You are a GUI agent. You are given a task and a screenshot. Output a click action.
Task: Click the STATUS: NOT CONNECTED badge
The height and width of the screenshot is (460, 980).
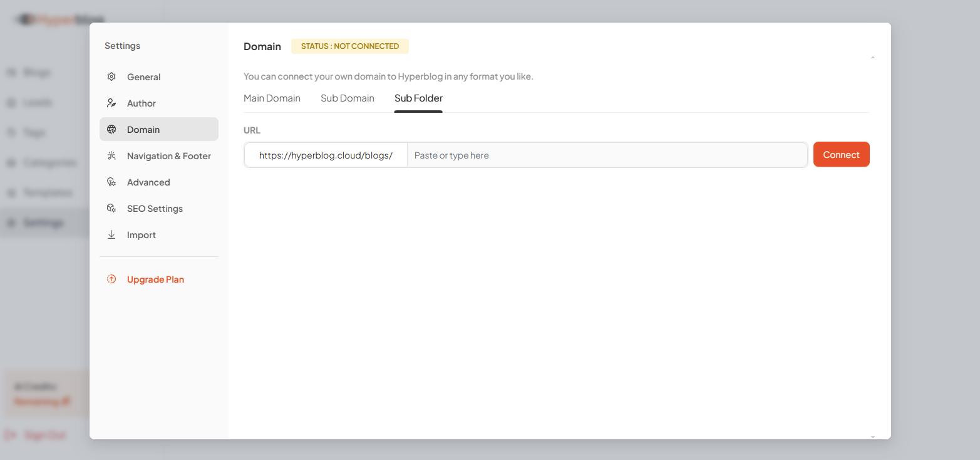[x=350, y=46]
